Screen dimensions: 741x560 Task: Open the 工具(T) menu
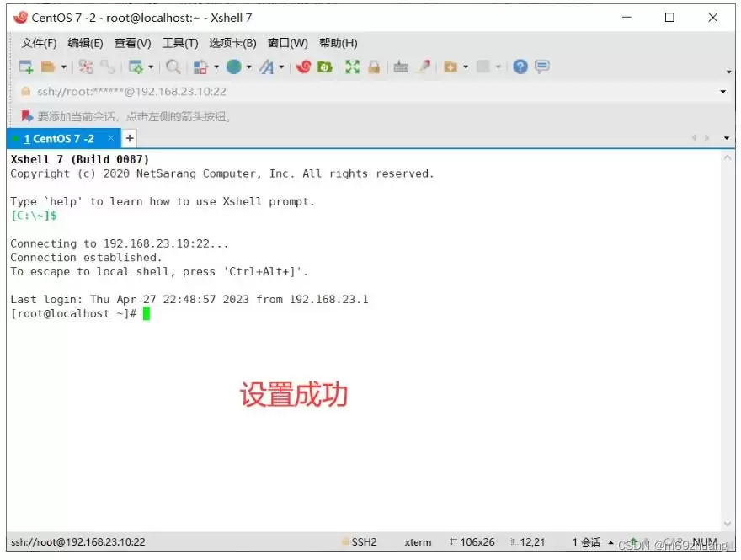click(x=180, y=43)
